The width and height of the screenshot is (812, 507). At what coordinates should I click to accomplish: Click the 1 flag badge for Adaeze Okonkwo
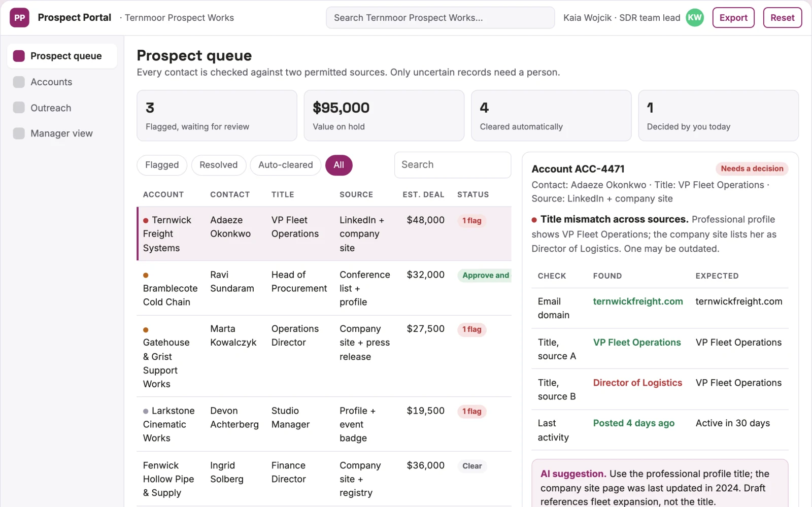472,221
